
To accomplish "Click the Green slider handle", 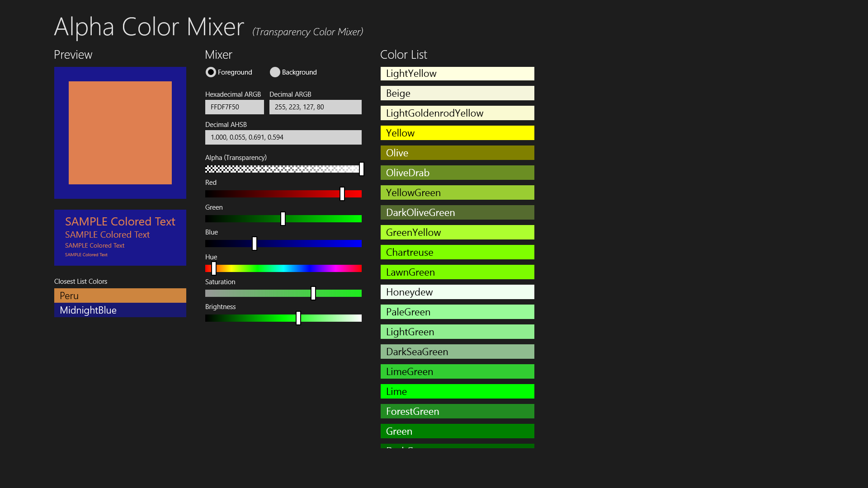I will [283, 219].
